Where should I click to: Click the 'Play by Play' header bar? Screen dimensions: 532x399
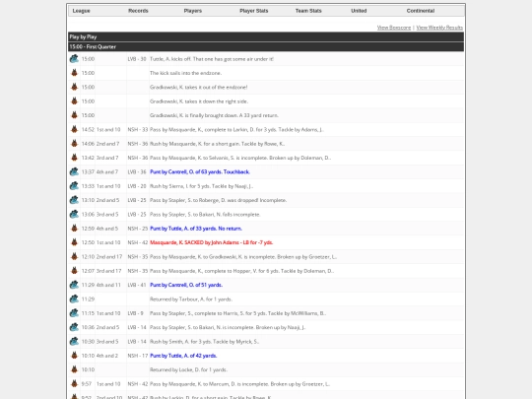266,36
